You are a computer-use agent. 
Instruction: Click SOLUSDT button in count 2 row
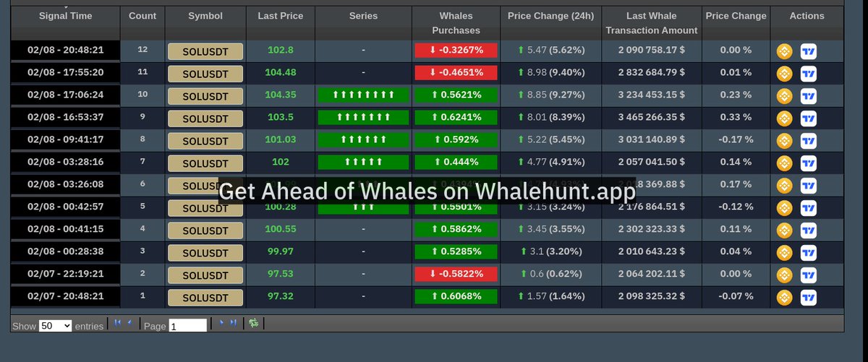205,275
